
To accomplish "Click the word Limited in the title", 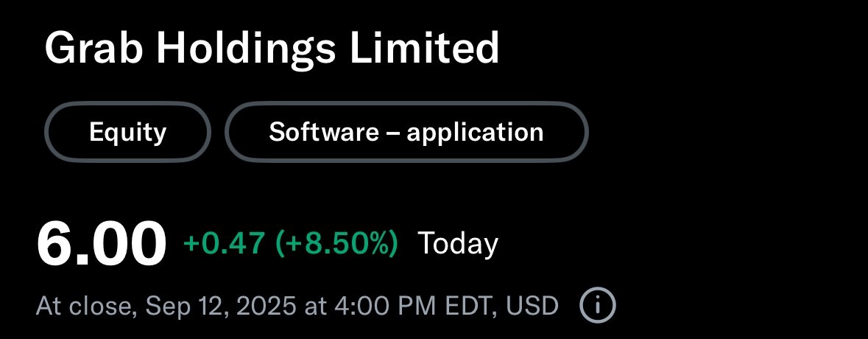I will [425, 48].
